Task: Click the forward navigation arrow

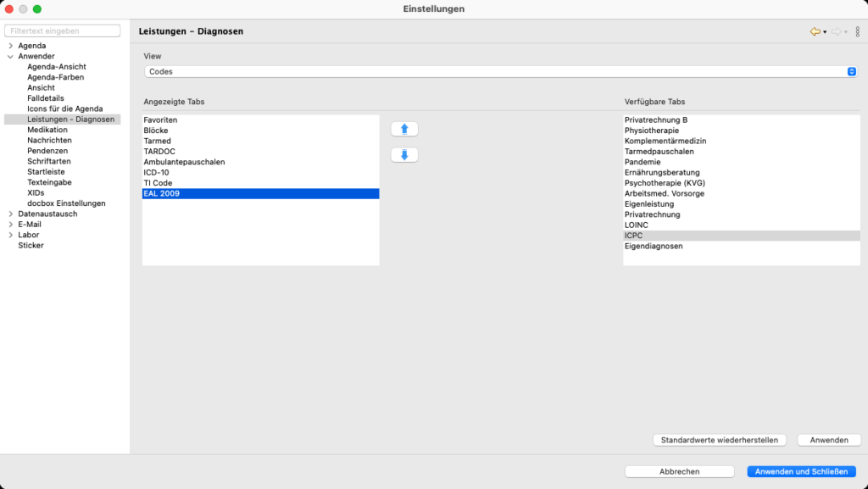Action: 836,31
